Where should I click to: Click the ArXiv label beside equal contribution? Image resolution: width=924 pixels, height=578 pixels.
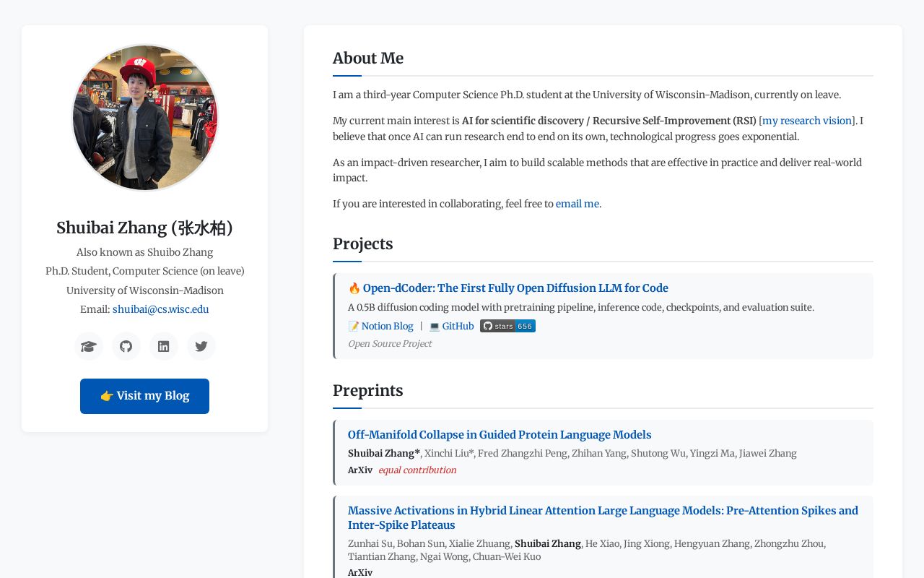tap(360, 470)
